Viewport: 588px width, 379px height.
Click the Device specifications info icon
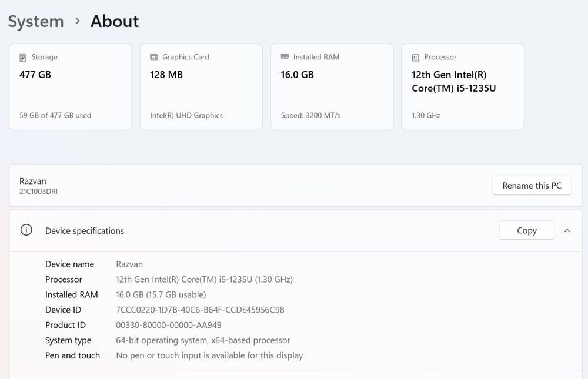(26, 230)
